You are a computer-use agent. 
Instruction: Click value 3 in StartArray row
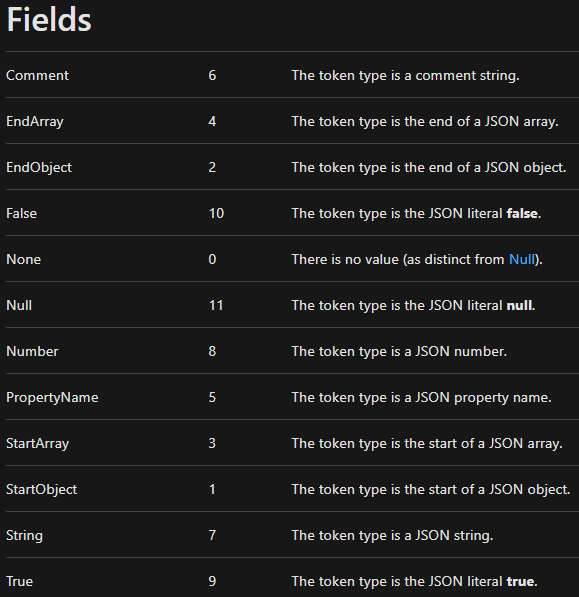[212, 444]
